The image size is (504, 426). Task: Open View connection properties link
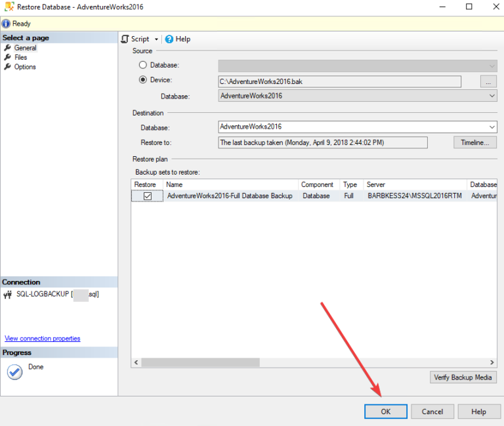pyautogui.click(x=43, y=338)
